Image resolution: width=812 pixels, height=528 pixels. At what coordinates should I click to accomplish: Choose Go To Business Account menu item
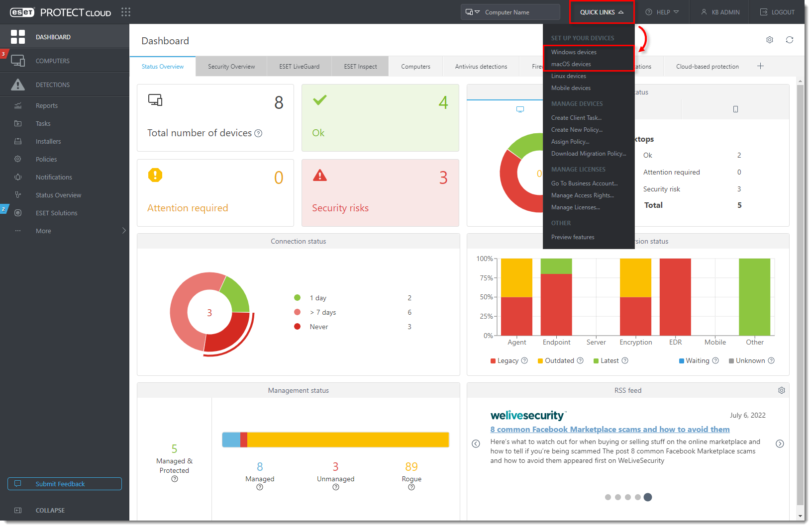coord(584,183)
